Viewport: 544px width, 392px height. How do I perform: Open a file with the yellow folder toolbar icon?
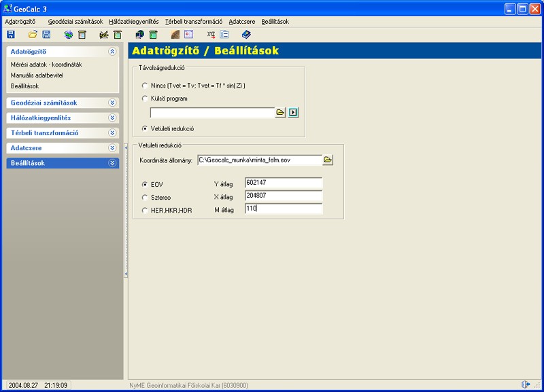(x=33, y=35)
